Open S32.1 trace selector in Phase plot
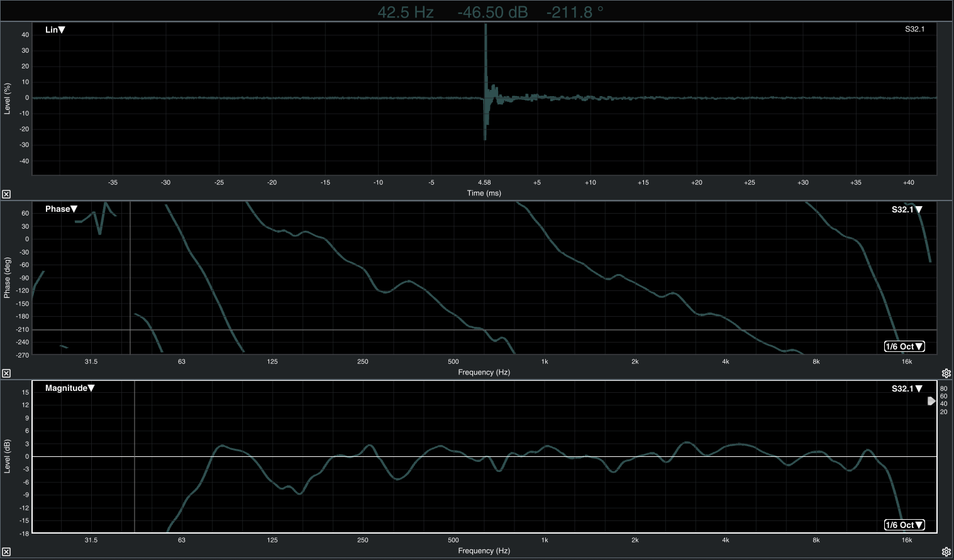 (x=907, y=210)
